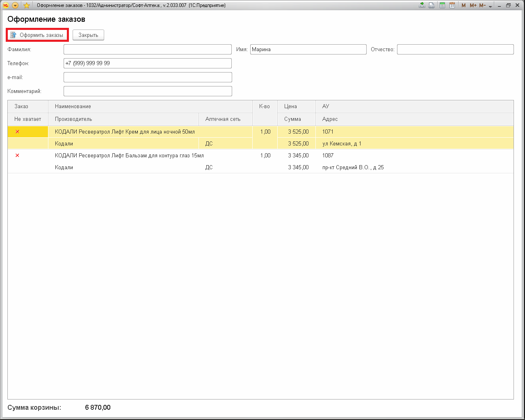Image resolution: width=525 pixels, height=420 pixels.
Task: Click the Комментарий input field
Action: 148,91
